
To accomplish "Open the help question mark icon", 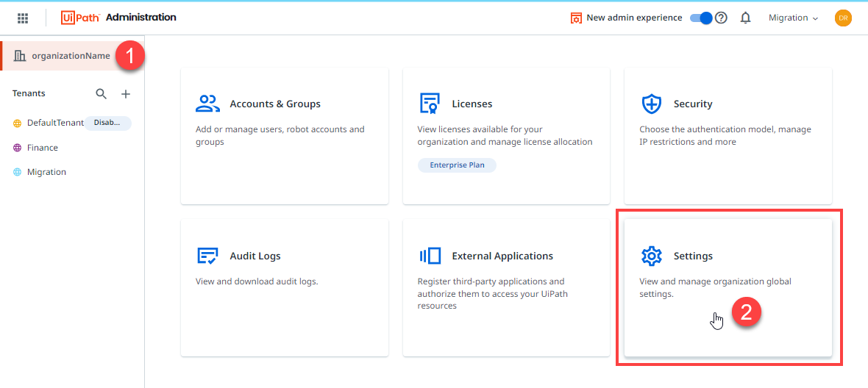I will click(x=721, y=18).
